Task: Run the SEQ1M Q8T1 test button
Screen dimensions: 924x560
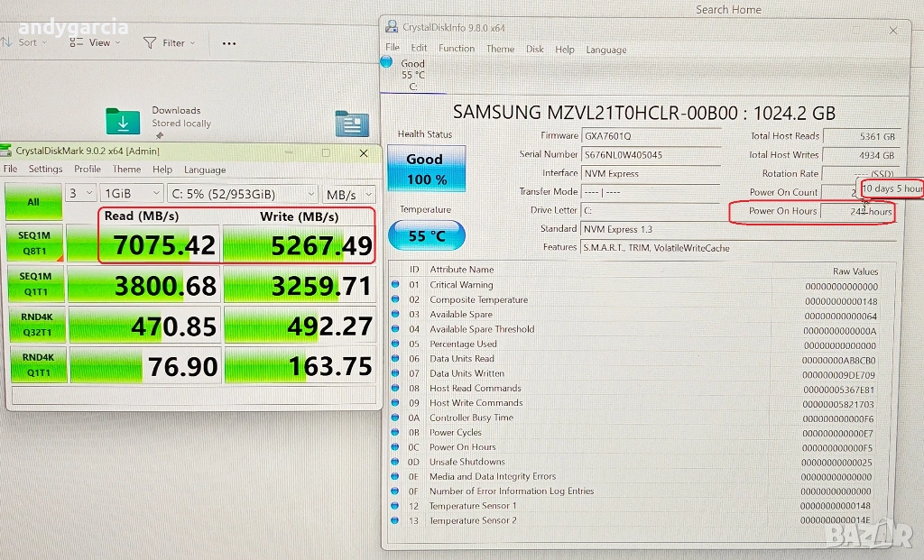Action: (34, 242)
